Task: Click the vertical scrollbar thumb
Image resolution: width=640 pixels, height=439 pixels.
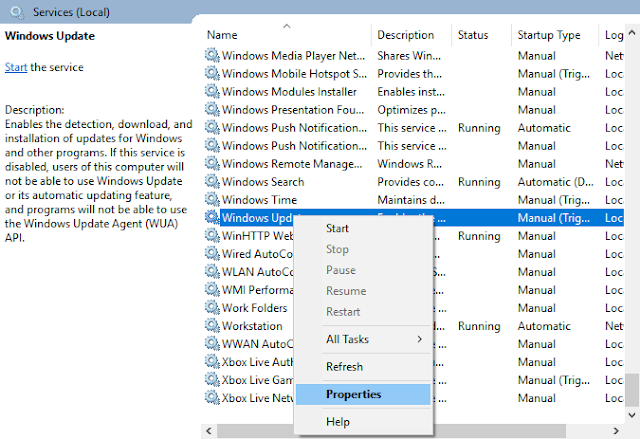Action: 632,390
